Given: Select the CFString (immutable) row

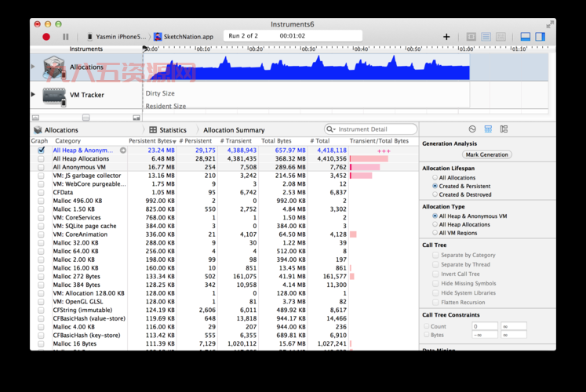Looking at the screenshot, I should [x=224, y=310].
